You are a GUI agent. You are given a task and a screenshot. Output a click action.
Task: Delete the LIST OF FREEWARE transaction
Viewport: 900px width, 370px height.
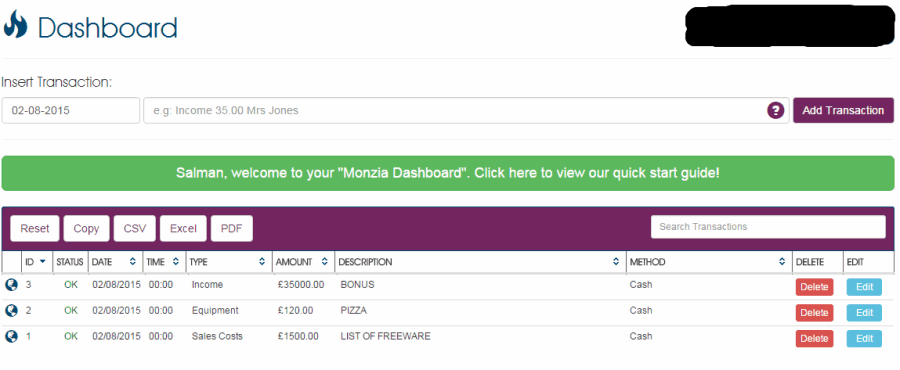[814, 338]
